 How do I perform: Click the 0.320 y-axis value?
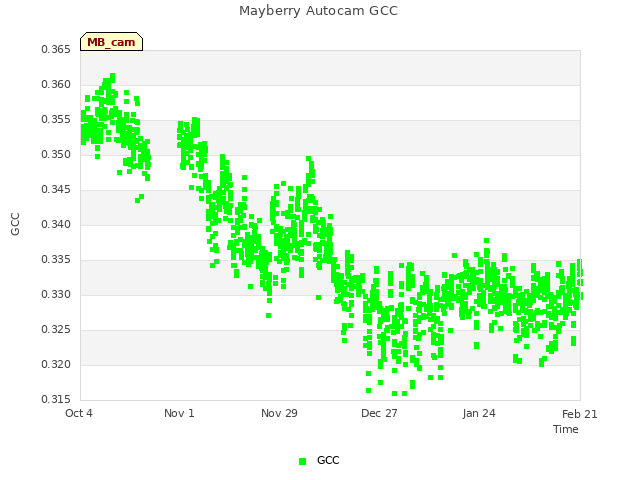[56, 364]
